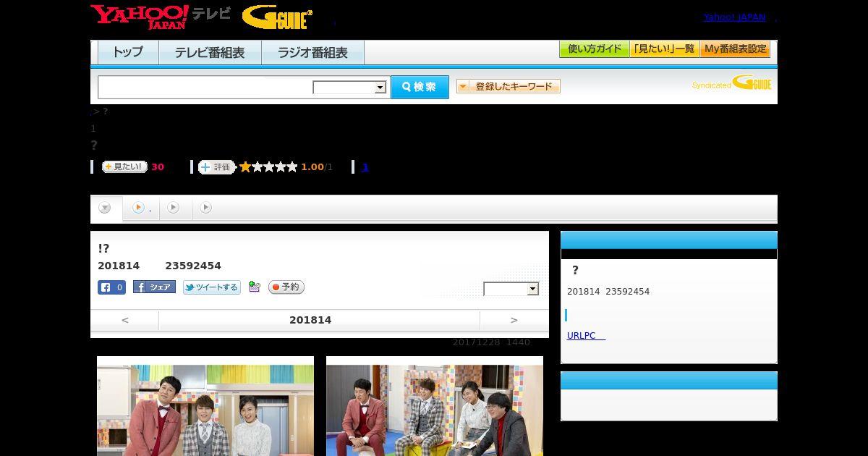Viewport: 868px width, 456px height.
Task: Click the ツイートする button
Action: tap(211, 287)
